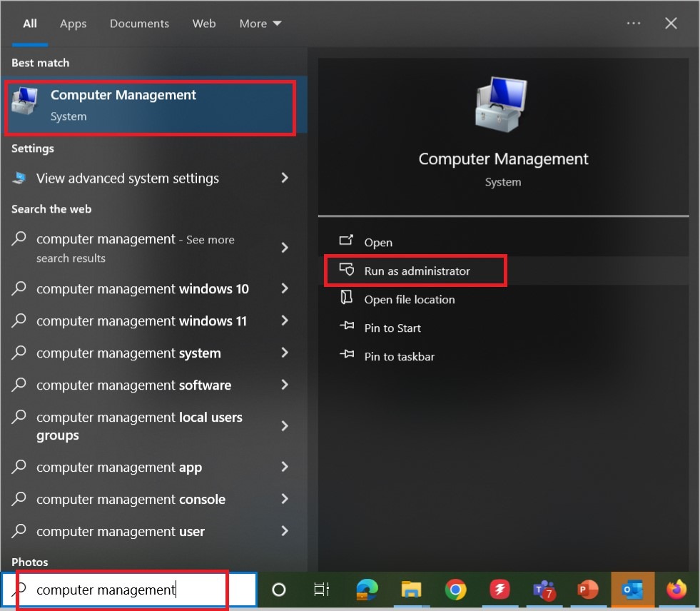Expand View advanced system settings arrow
Viewport: 700px width, 611px height.
click(285, 178)
